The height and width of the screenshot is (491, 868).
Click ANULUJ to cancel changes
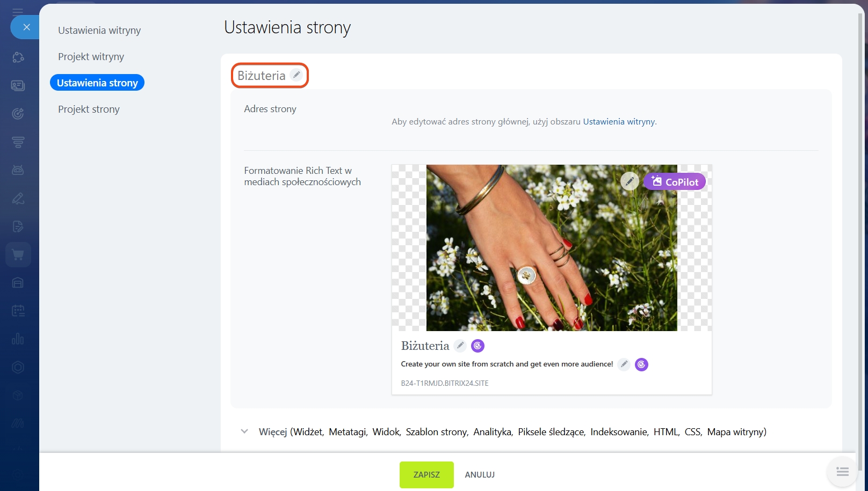pyautogui.click(x=480, y=475)
